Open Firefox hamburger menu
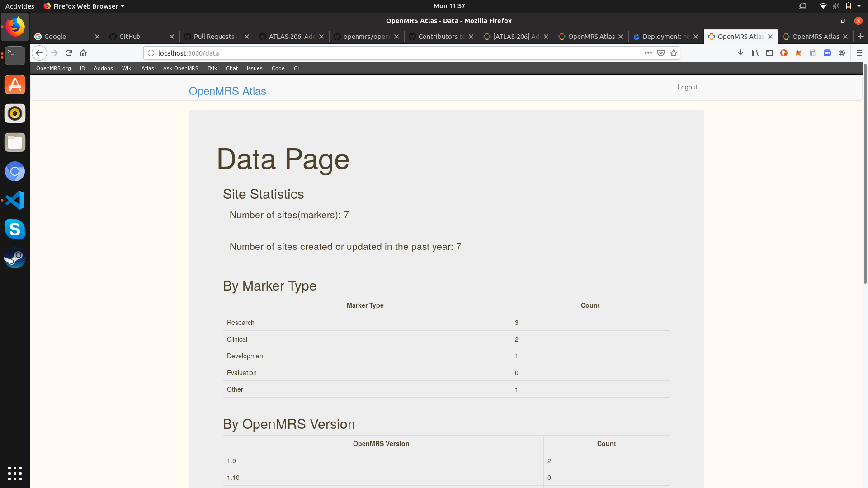 point(859,53)
